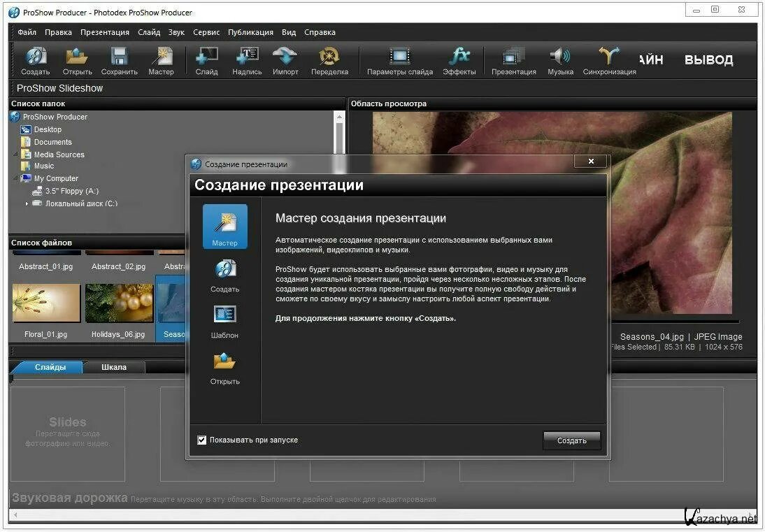Click the bottom horizontal scrollbar left arrow
The height and width of the screenshot is (532, 765).
click(15, 515)
